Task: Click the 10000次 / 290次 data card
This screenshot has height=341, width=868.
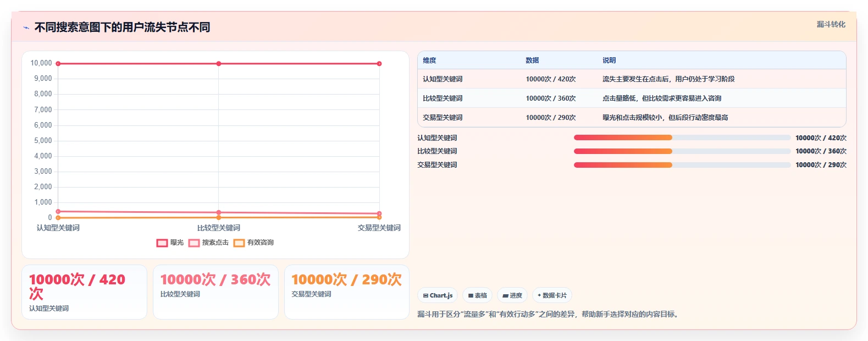Action: 347,292
